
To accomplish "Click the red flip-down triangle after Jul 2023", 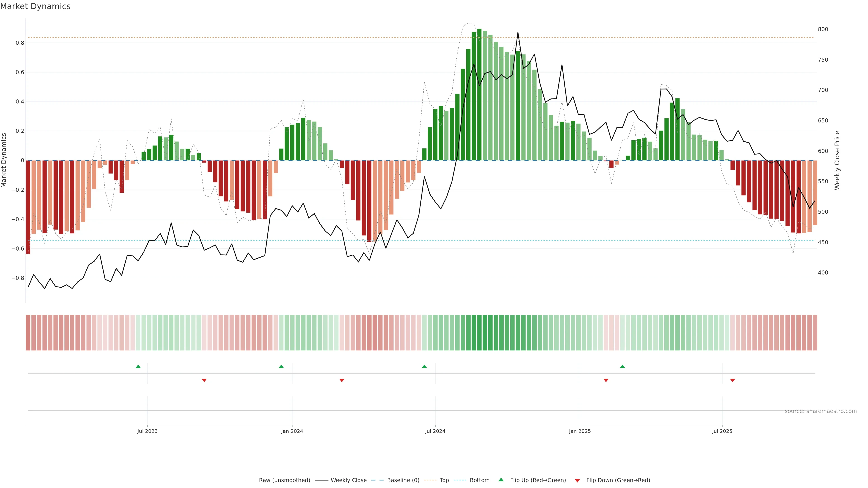I will [x=204, y=380].
